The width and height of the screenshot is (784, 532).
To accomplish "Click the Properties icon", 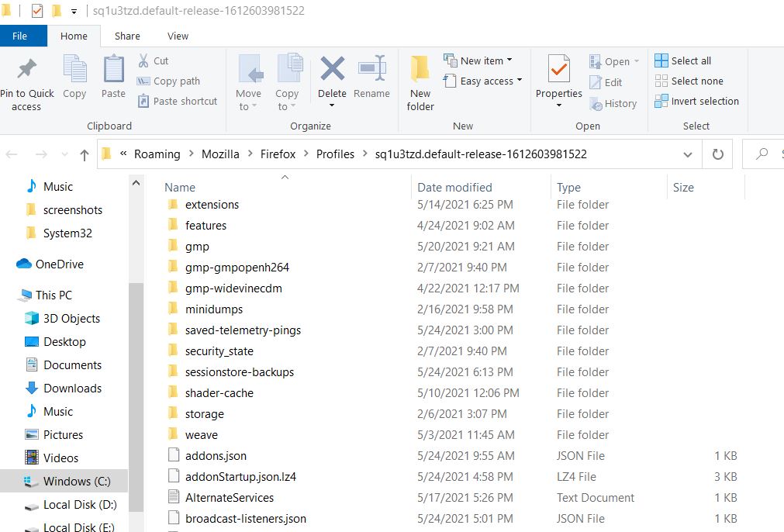I will click(558, 68).
